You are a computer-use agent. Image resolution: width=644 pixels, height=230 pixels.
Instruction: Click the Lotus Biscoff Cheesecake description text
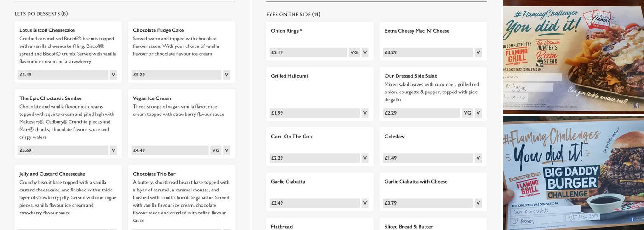point(68,50)
